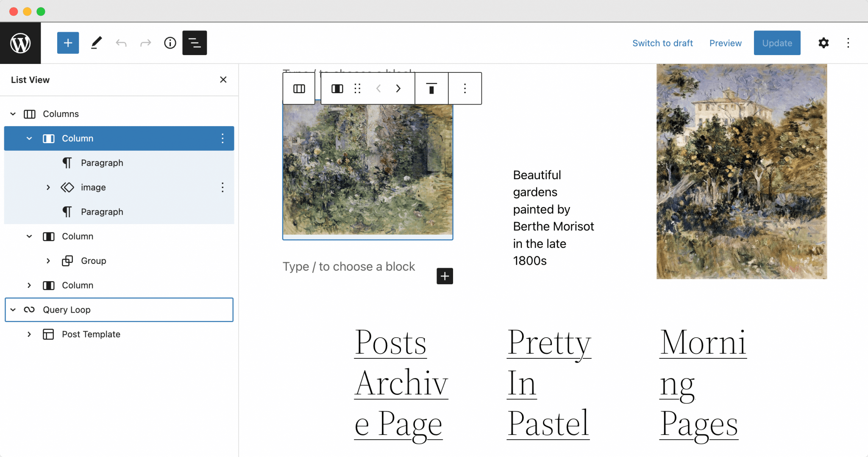868x457 pixels.
Task: Click the Beautiful gardens paragraph text
Action: (553, 218)
